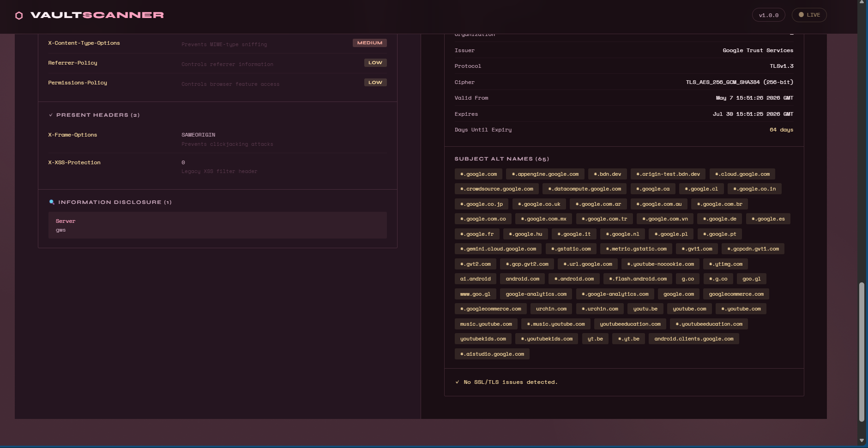Click the Google Trust Services issuer value
The image size is (868, 448).
pos(758,50)
